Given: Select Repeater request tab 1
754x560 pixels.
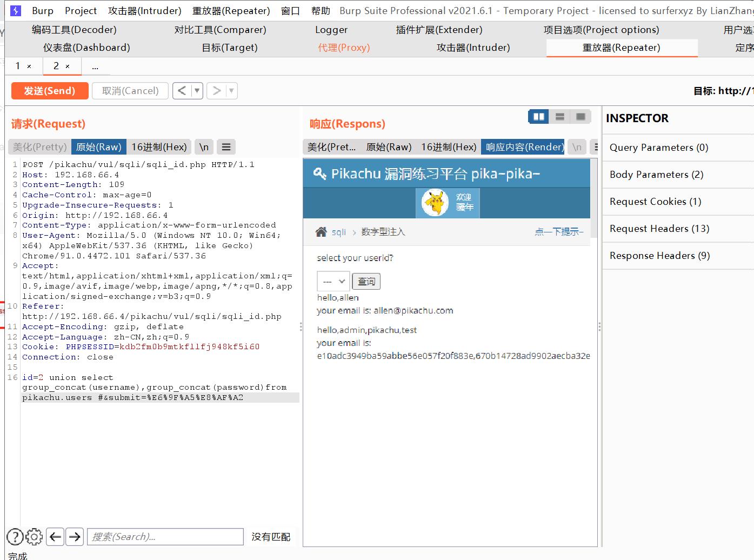Looking at the screenshot, I should coord(18,66).
